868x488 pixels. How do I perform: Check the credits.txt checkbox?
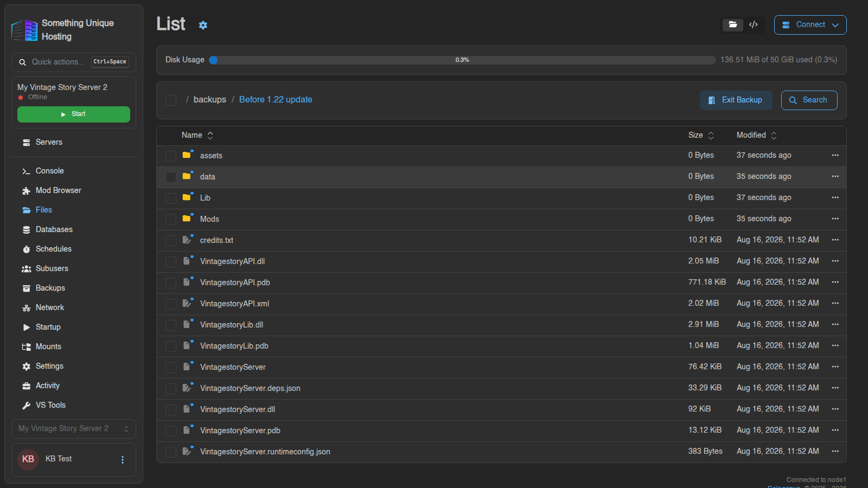pos(171,241)
